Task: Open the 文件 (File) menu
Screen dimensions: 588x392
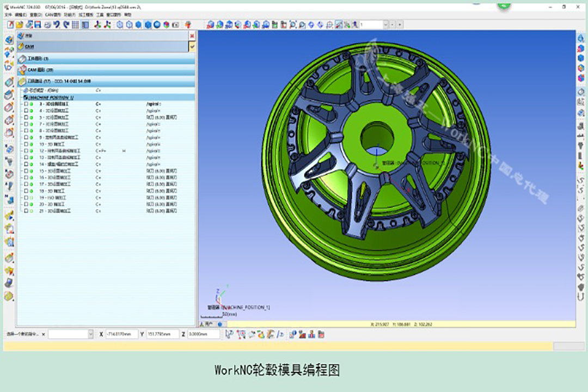Action: pyautogui.click(x=8, y=15)
